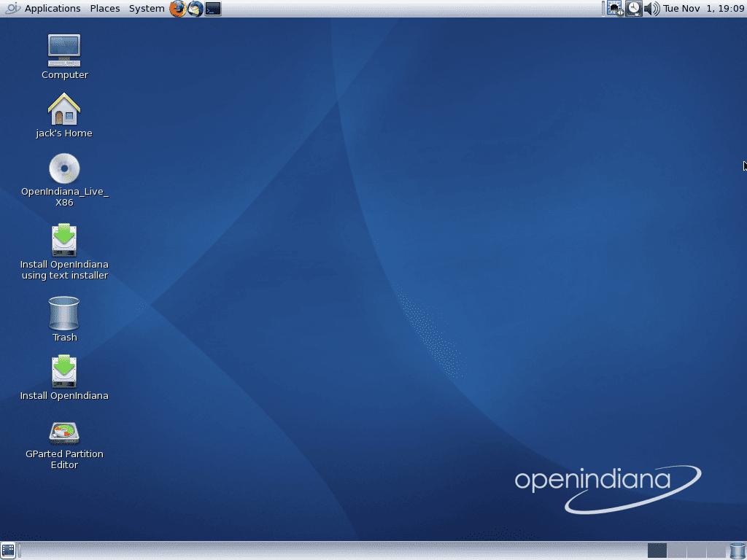This screenshot has width=747, height=560.
Task: Switch to the first workspace
Action: click(x=657, y=551)
